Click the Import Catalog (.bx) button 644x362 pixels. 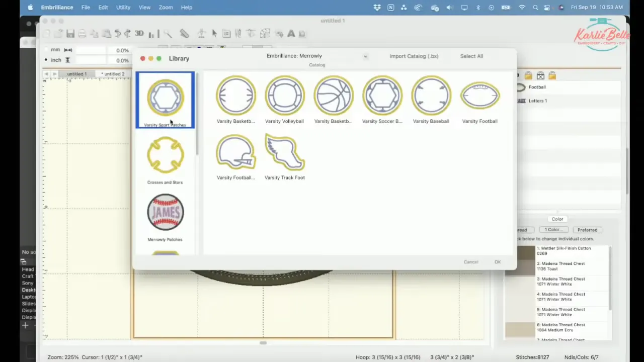pos(414,56)
